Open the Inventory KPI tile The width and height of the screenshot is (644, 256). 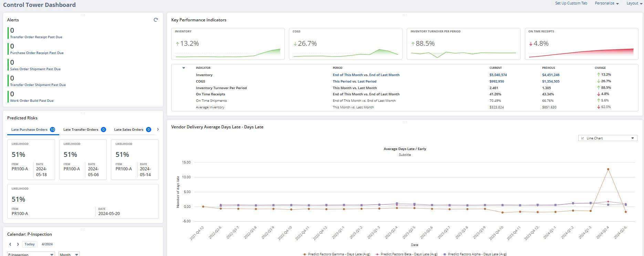(x=228, y=44)
